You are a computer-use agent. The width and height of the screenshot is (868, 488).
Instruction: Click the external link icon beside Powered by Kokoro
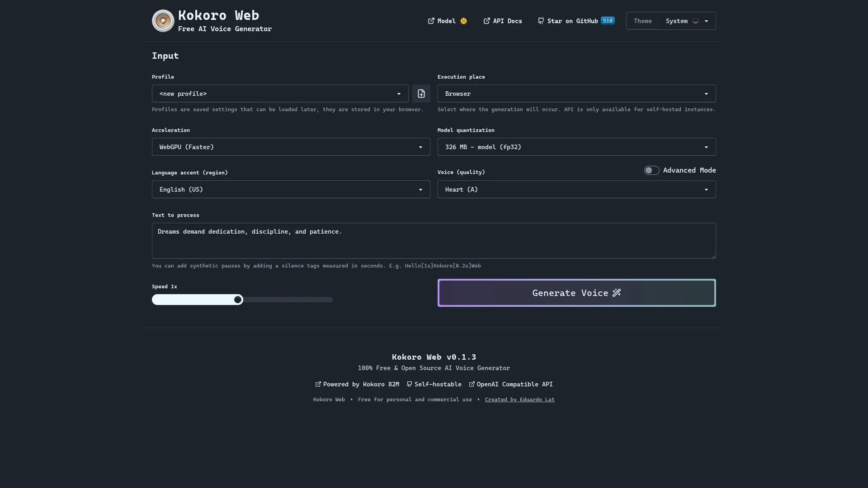click(x=318, y=384)
